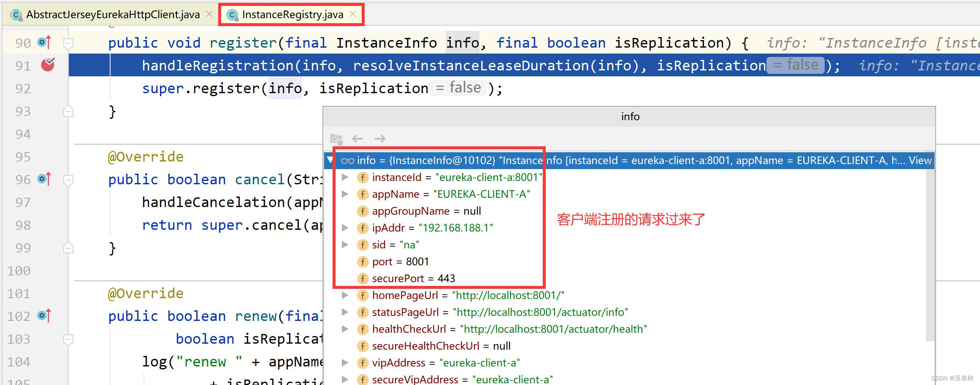The width and height of the screenshot is (980, 385).
Task: Click the Java class icon on InstanceRegistry tab
Action: [232, 15]
